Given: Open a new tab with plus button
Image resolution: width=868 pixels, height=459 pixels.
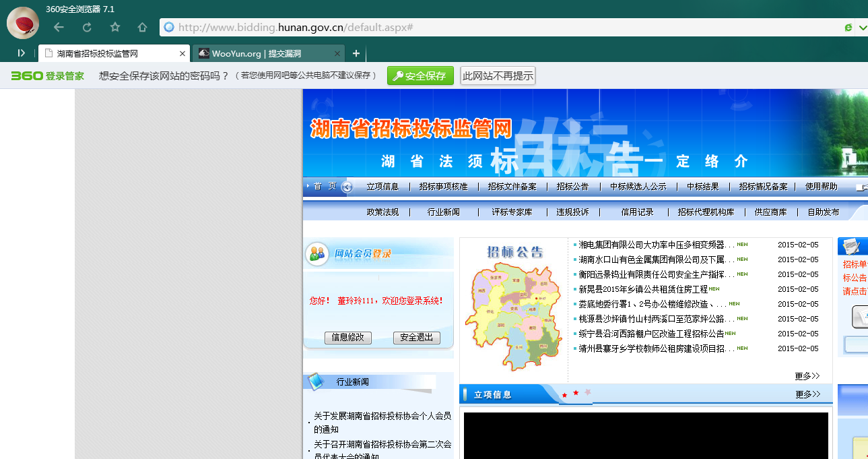Looking at the screenshot, I should point(356,54).
